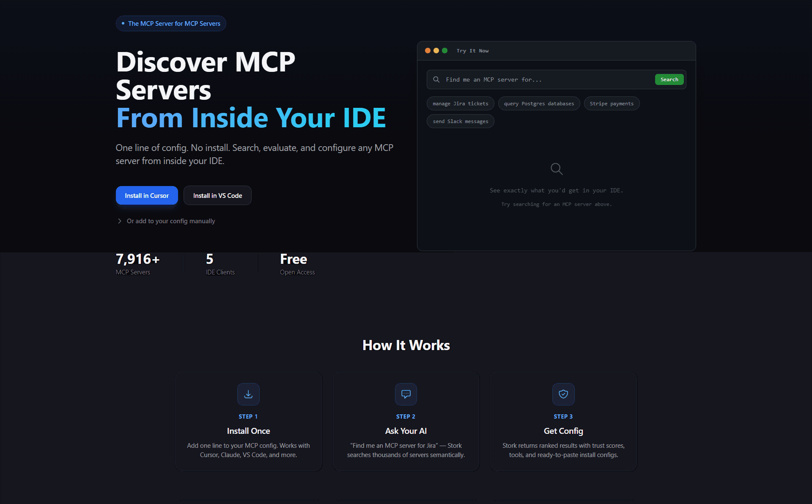Click the green window dot
The width and height of the screenshot is (812, 504).
pyautogui.click(x=444, y=51)
